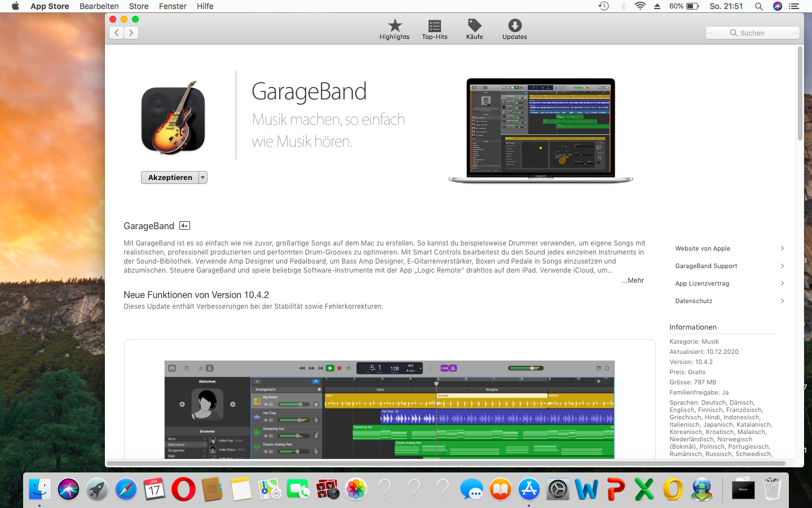Click the horizontal scrollbar at window bottom
This screenshot has height=508, width=812.
pyautogui.click(x=445, y=463)
